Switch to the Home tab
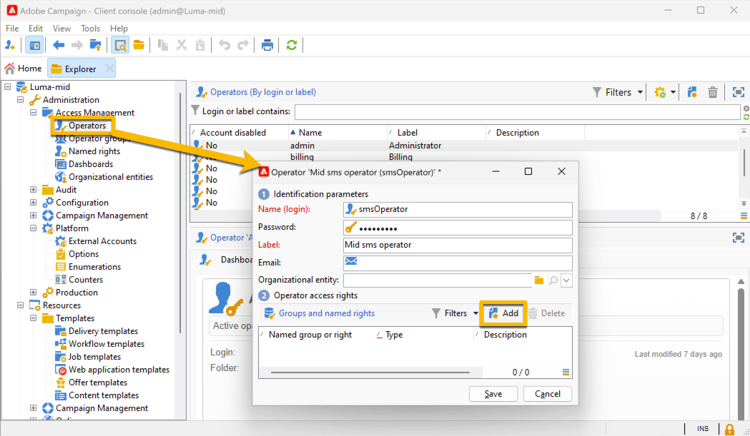The image size is (750, 436). [23, 69]
